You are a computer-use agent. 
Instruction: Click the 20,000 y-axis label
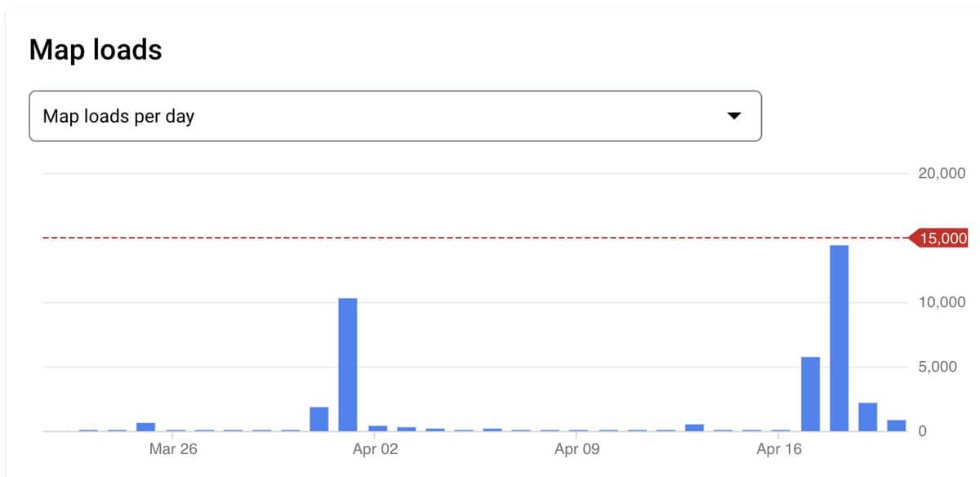pos(942,173)
